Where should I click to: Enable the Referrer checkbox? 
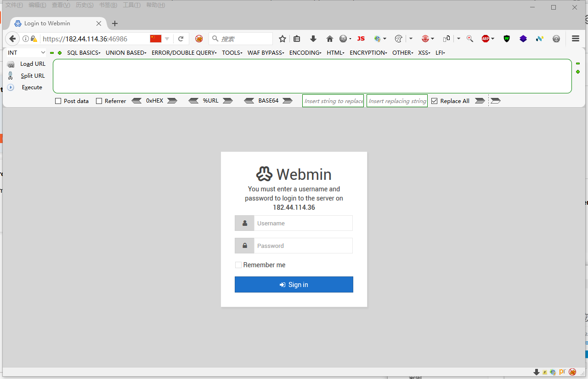[99, 101]
